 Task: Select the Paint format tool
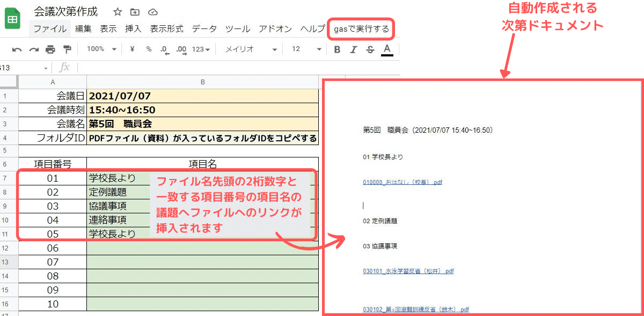(68, 49)
